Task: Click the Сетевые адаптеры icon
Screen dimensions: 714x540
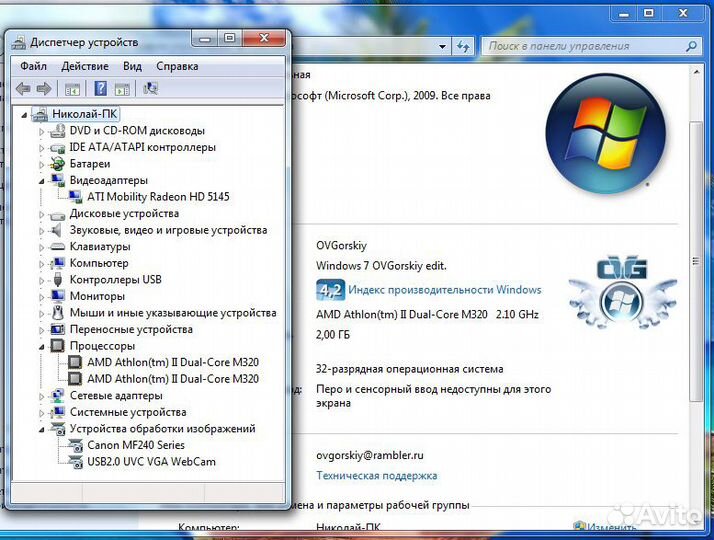Action: tap(57, 396)
